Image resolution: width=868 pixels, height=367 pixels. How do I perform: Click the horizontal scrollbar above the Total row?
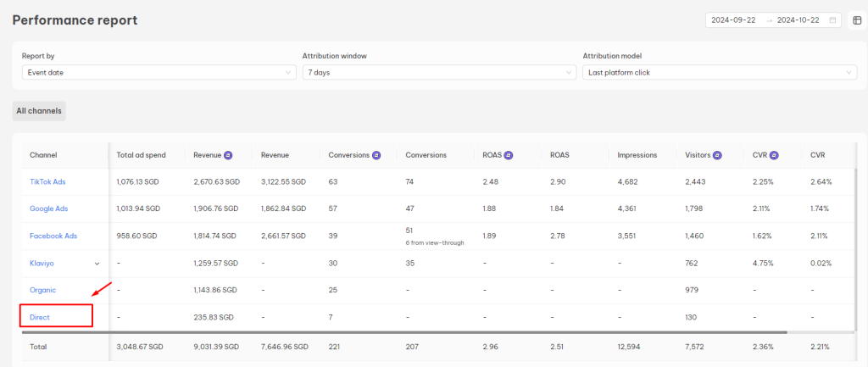pos(424,333)
